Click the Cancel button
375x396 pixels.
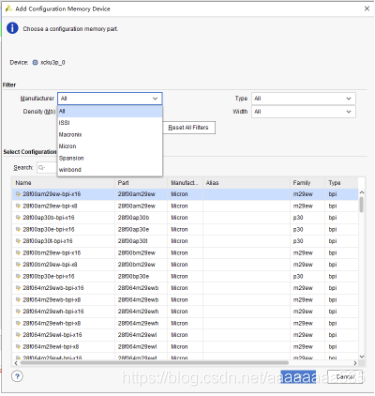click(x=345, y=377)
